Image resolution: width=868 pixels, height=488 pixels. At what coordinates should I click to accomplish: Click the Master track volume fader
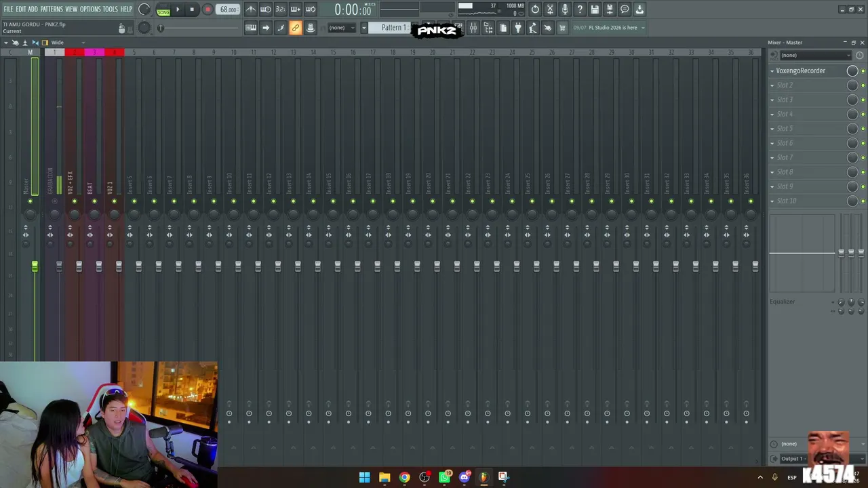pyautogui.click(x=35, y=266)
